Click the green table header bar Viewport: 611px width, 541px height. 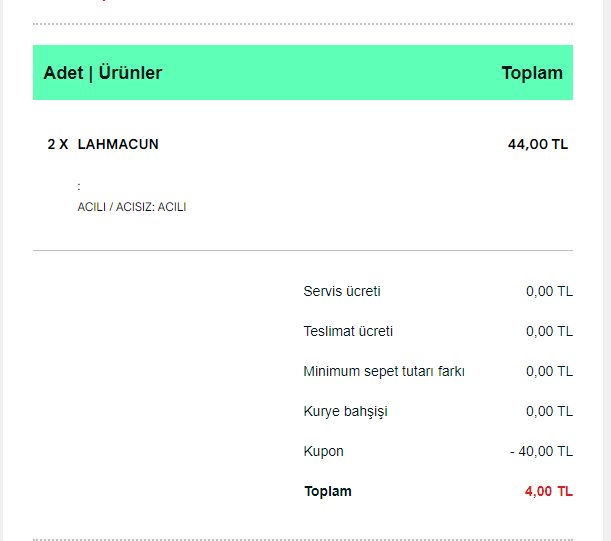(303, 72)
